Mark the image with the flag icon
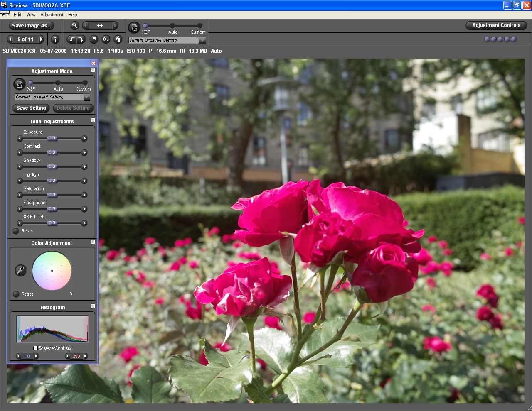Screen dimensions: 532x411 [94, 39]
